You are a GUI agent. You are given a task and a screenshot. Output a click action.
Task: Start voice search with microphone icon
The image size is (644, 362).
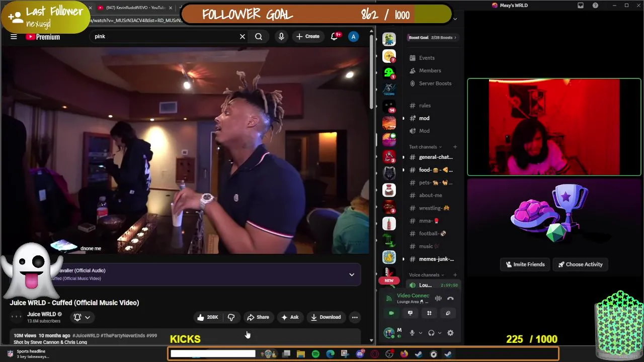281,37
